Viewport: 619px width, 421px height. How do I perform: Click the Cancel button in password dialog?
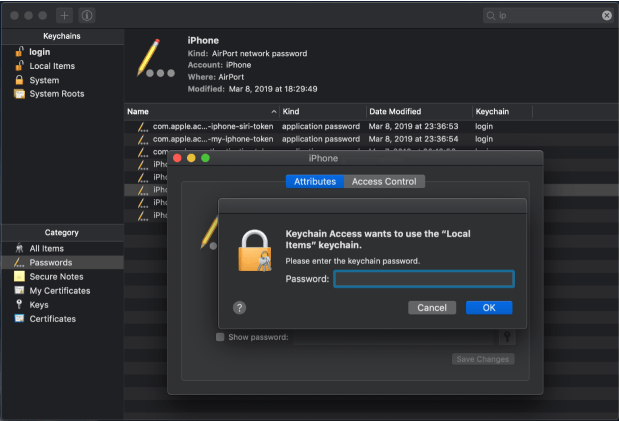coord(431,308)
